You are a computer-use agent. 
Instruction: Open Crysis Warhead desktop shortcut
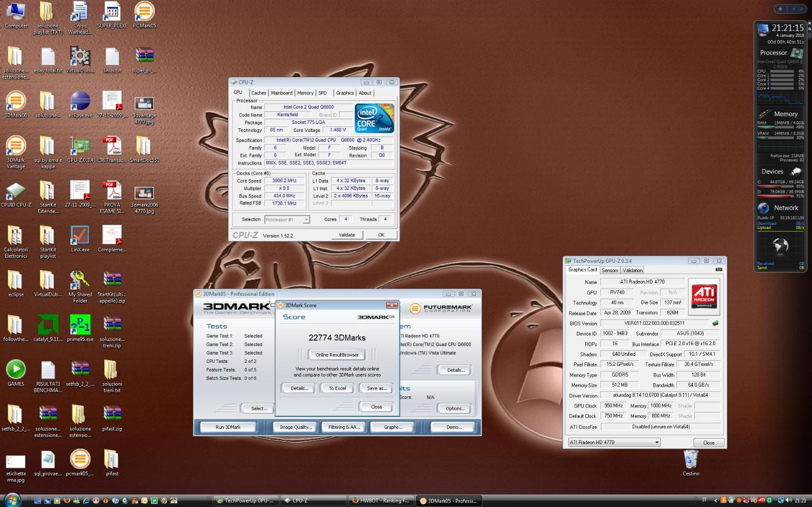point(80,18)
